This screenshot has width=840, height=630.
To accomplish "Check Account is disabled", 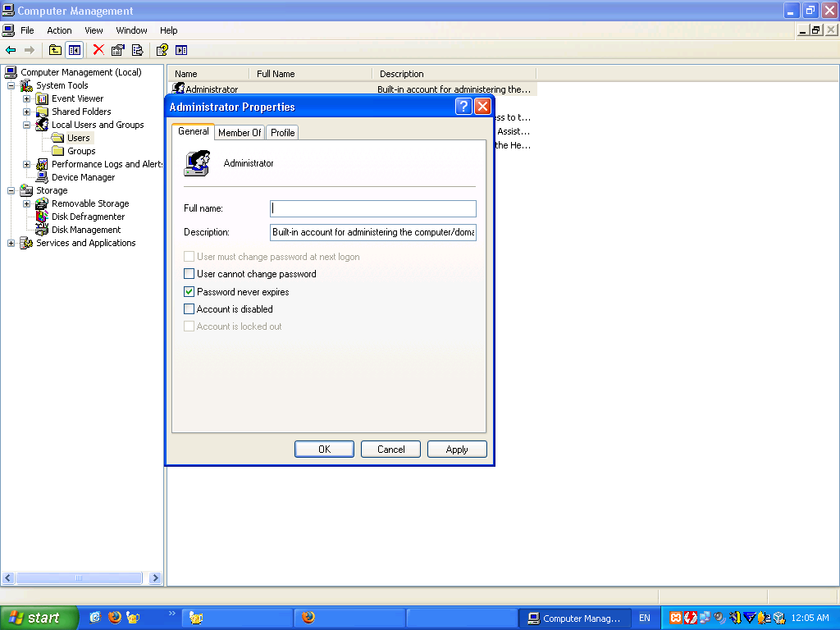I will tap(189, 309).
